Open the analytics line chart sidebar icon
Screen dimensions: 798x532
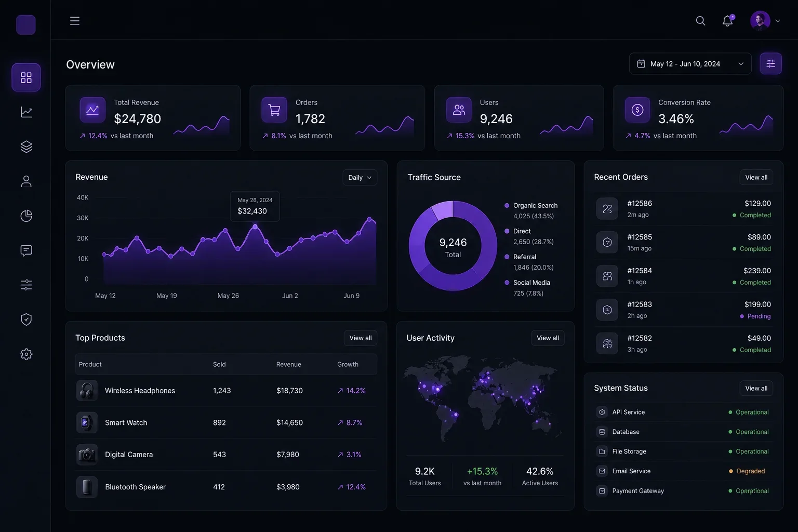click(x=26, y=112)
